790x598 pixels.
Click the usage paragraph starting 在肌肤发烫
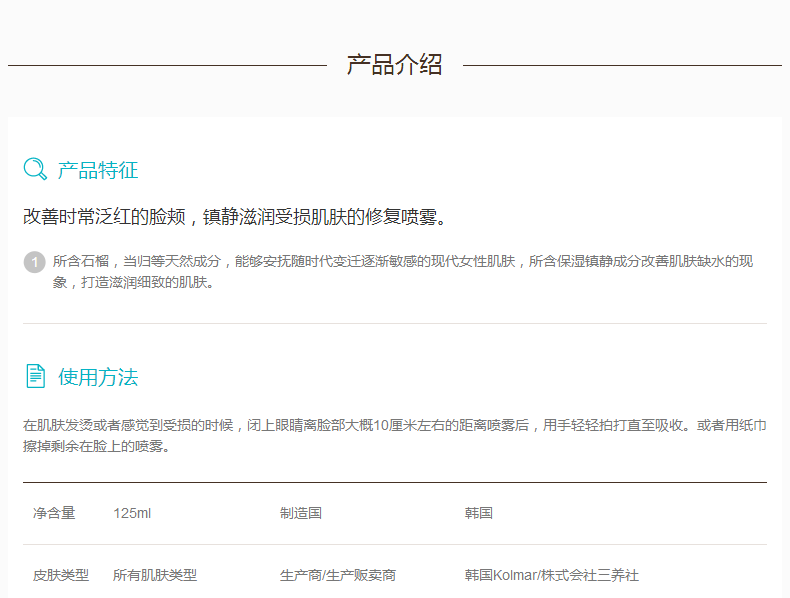click(x=394, y=435)
